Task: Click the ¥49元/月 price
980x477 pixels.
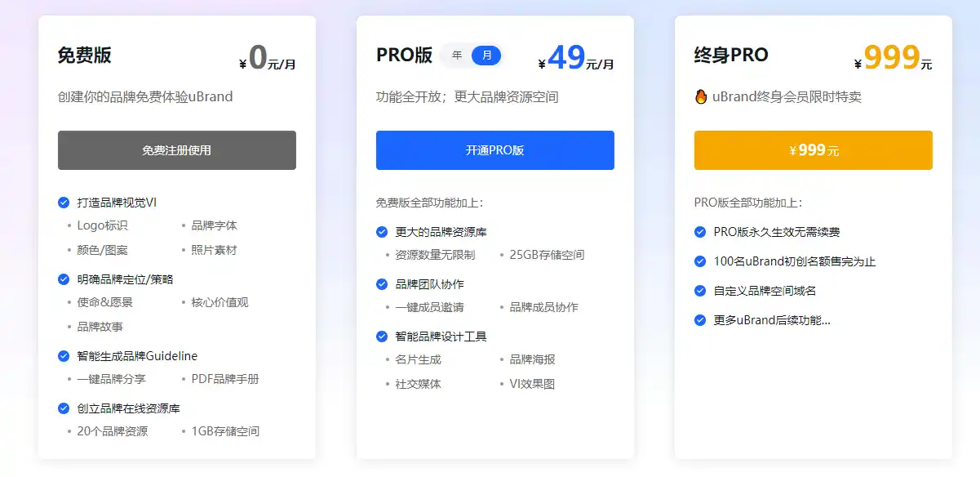Action: (576, 59)
